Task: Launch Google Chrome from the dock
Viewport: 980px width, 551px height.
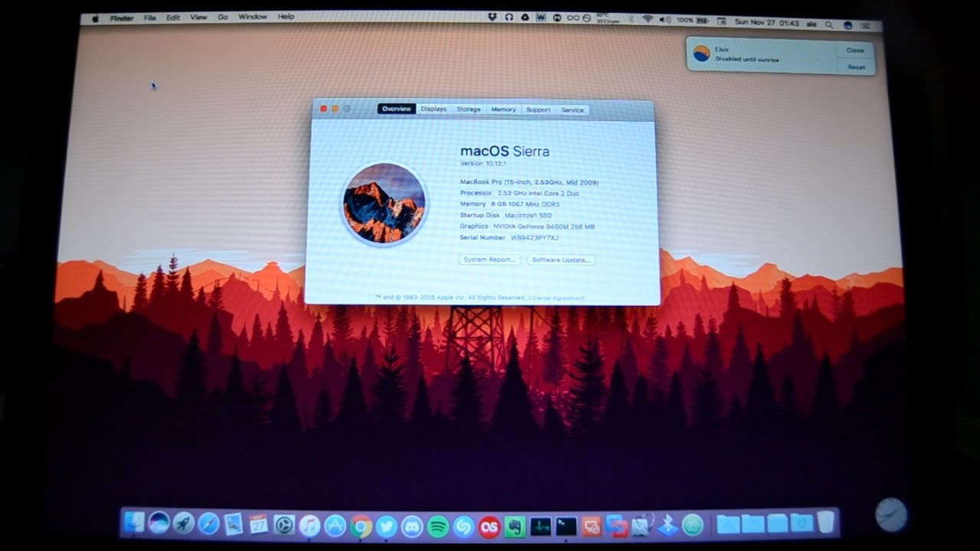Action: 361,526
